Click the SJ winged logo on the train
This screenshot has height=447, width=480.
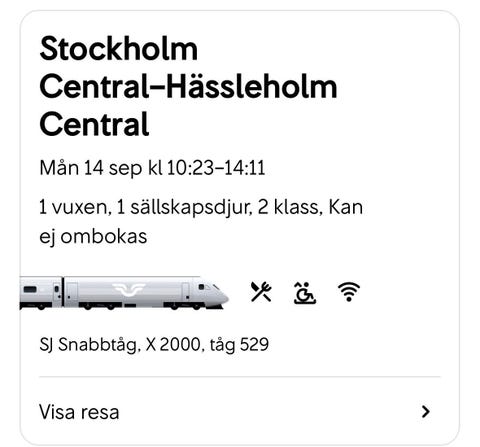coord(129,289)
